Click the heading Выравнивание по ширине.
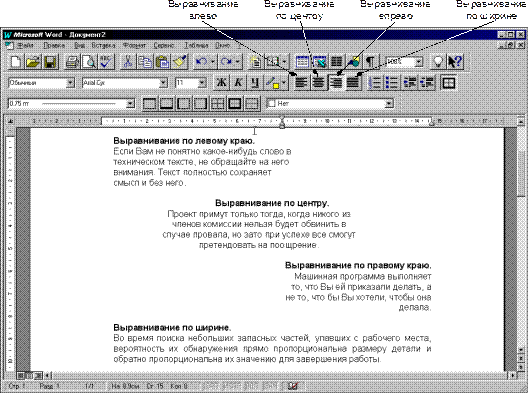The width and height of the screenshot is (529, 394). pyautogui.click(x=172, y=328)
